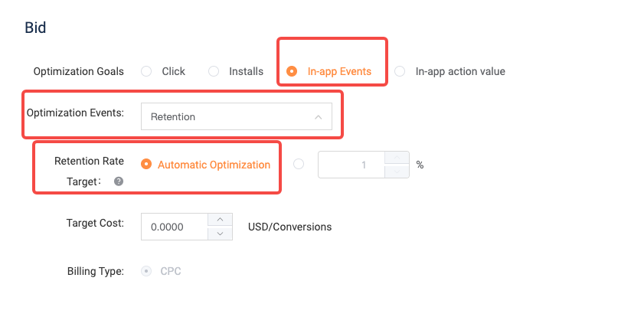This screenshot has width=644, height=317.
Task: Click the Retention Rate Target help icon
Action: click(119, 182)
